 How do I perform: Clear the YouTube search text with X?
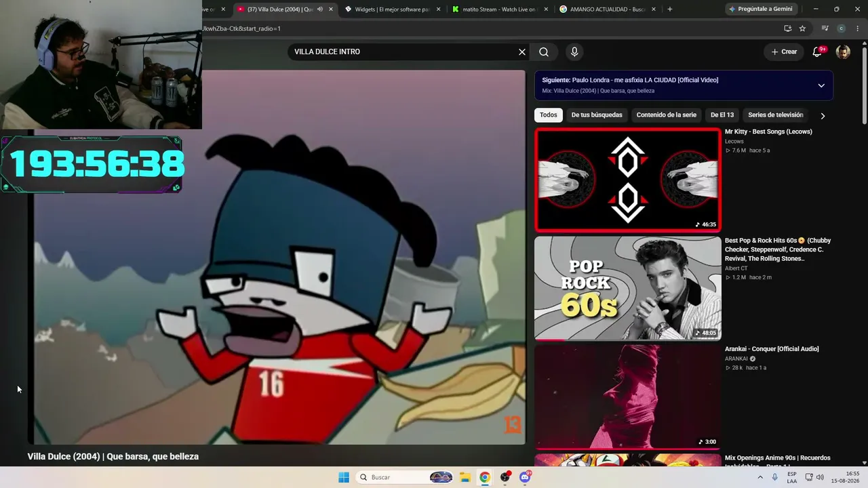[x=522, y=52]
